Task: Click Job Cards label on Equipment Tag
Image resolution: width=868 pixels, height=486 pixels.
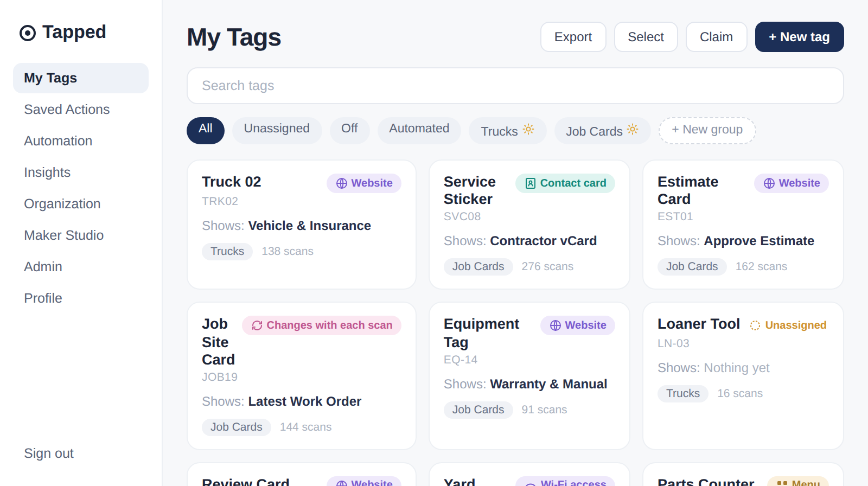Action: (478, 410)
